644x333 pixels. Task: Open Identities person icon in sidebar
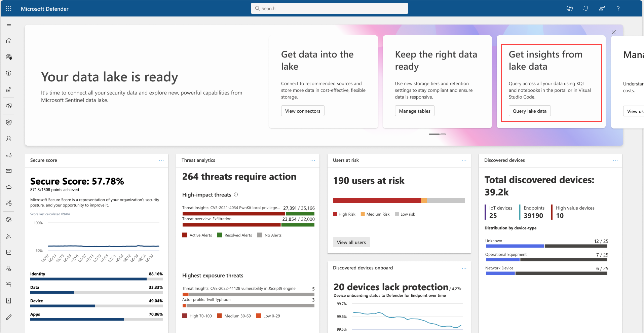(x=9, y=139)
